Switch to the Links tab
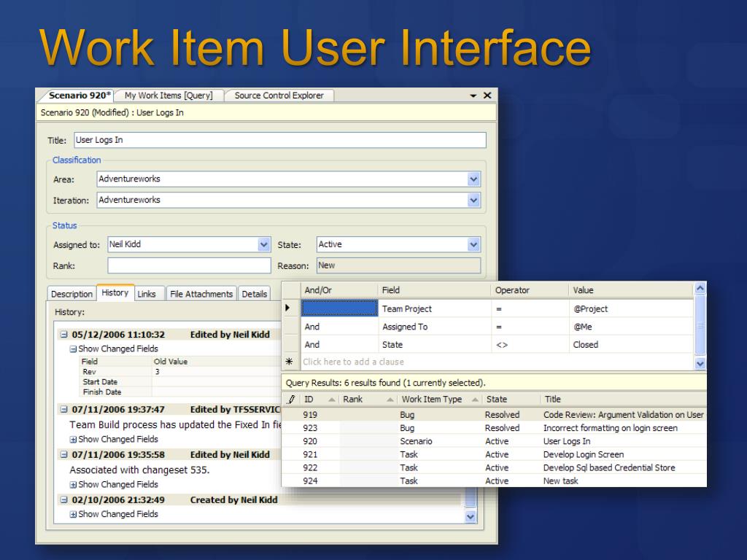 click(x=147, y=294)
